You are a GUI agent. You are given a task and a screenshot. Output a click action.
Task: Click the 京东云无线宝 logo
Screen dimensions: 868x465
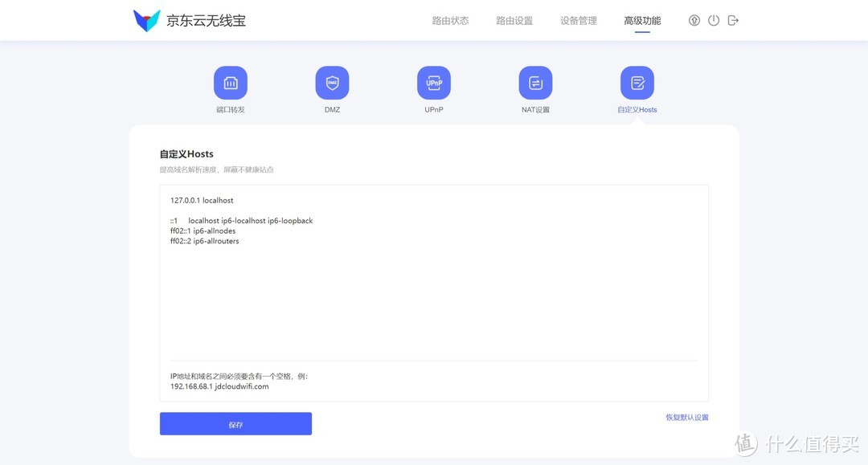click(190, 18)
